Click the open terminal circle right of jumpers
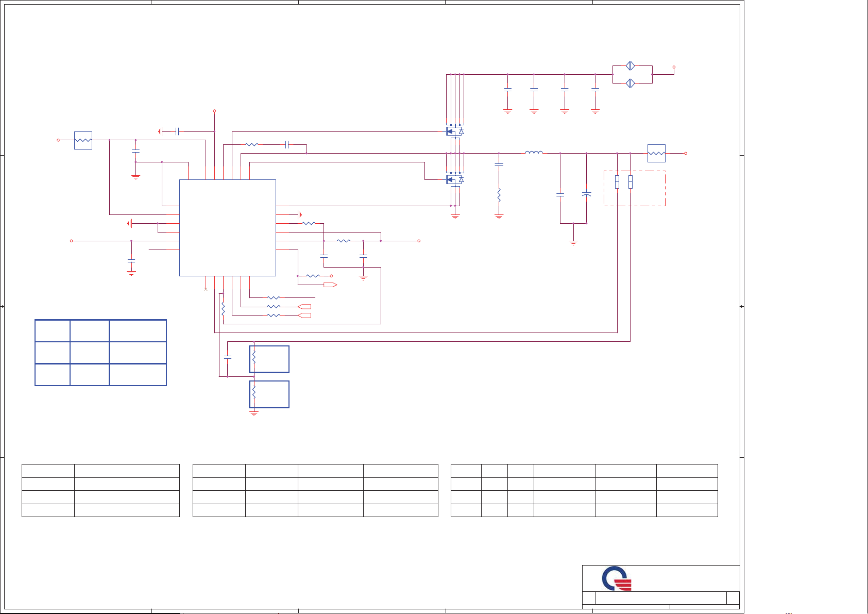The height and width of the screenshot is (614, 868). click(674, 67)
